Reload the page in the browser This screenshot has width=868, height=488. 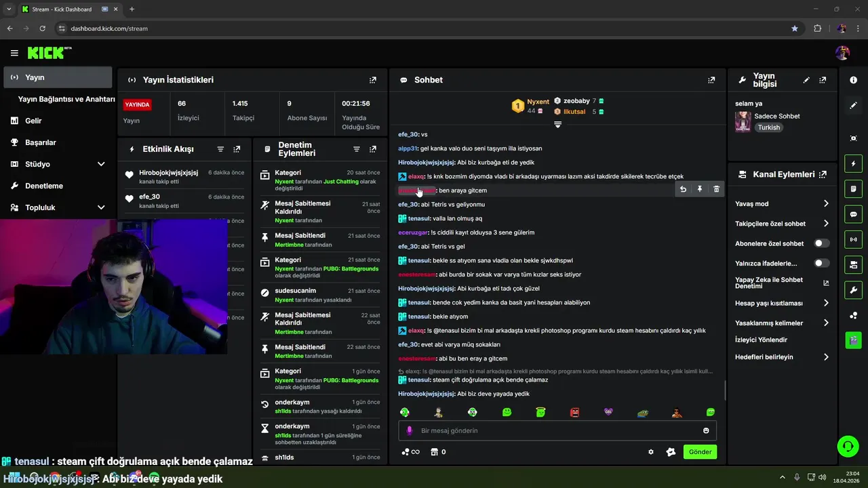point(43,28)
